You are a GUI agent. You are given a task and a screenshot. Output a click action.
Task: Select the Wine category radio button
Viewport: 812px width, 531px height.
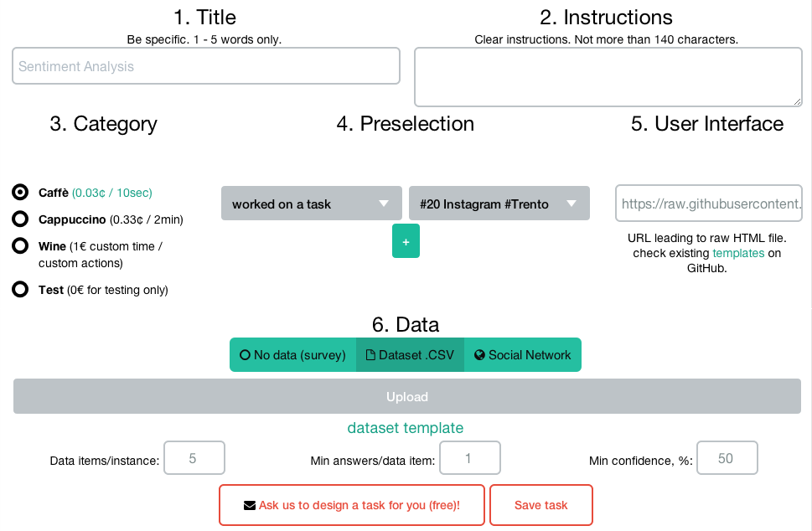(20, 246)
